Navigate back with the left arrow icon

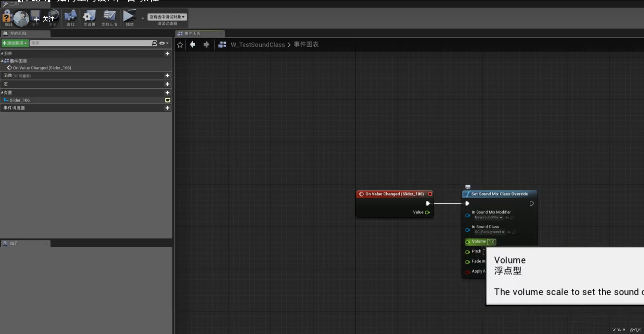(192, 45)
